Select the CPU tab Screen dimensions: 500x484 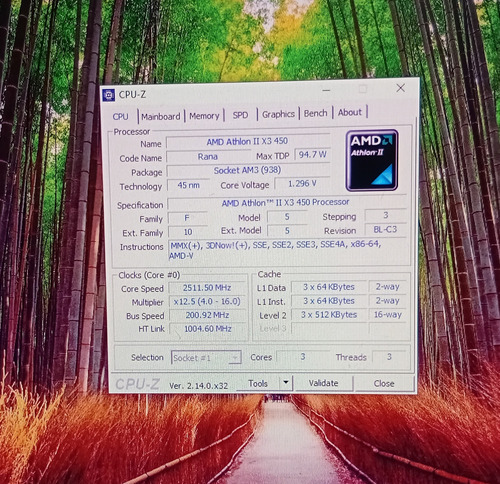(x=120, y=117)
